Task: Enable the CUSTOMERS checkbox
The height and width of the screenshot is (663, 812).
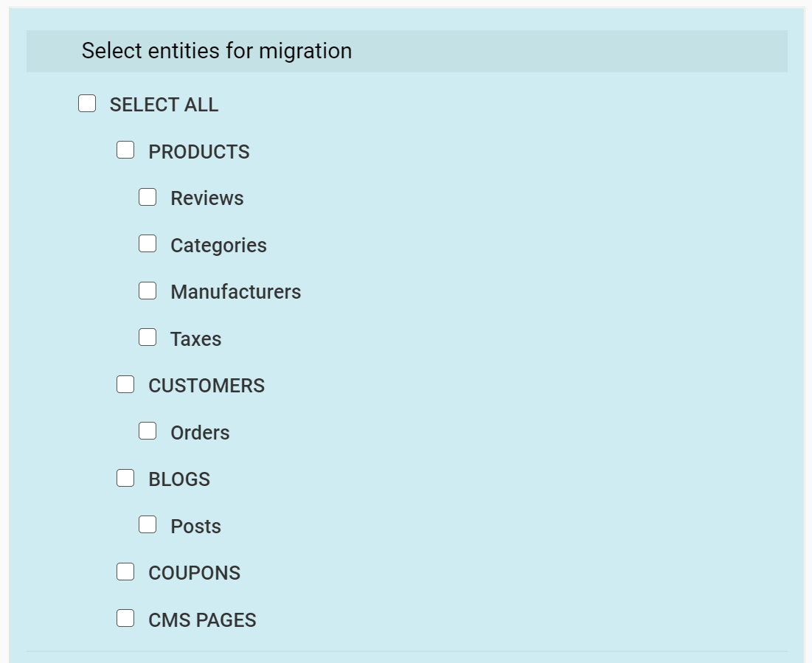Action: (x=125, y=384)
